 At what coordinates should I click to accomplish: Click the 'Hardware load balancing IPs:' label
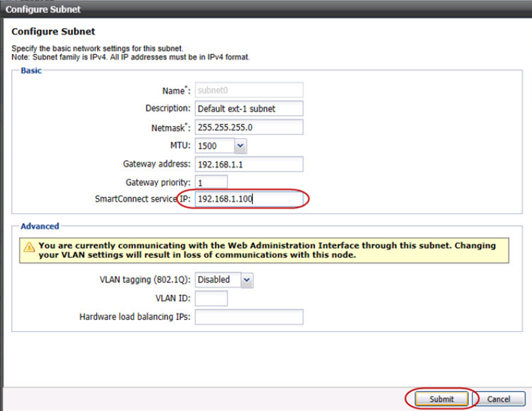135,316
